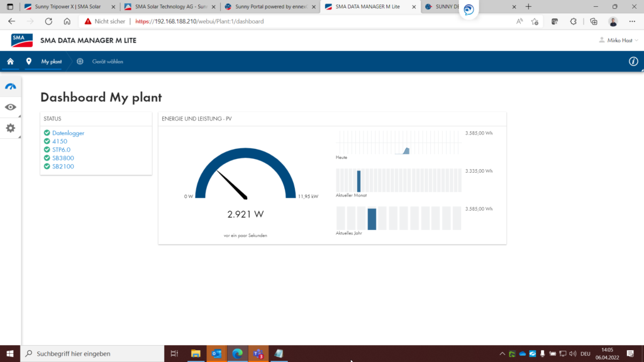Open the STP6.0 device link

point(61,150)
